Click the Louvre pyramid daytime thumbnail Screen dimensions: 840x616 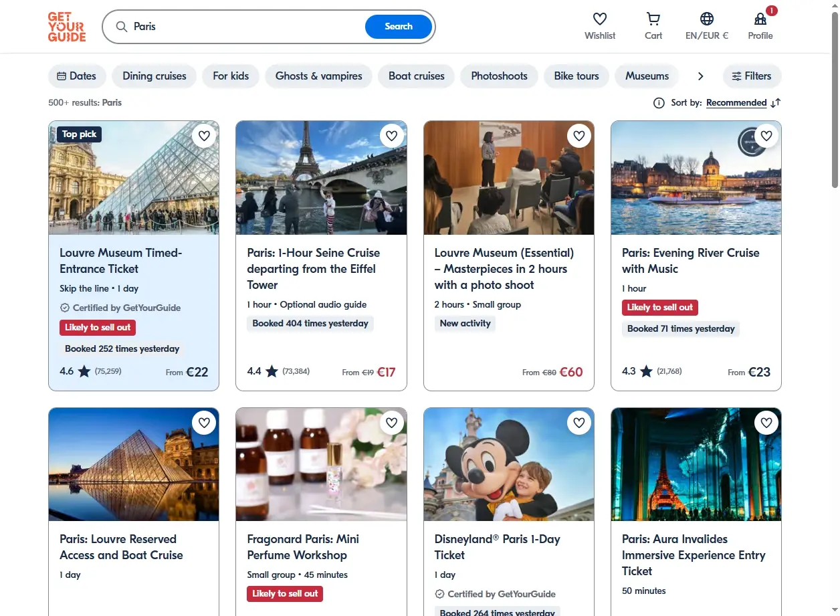(x=134, y=178)
